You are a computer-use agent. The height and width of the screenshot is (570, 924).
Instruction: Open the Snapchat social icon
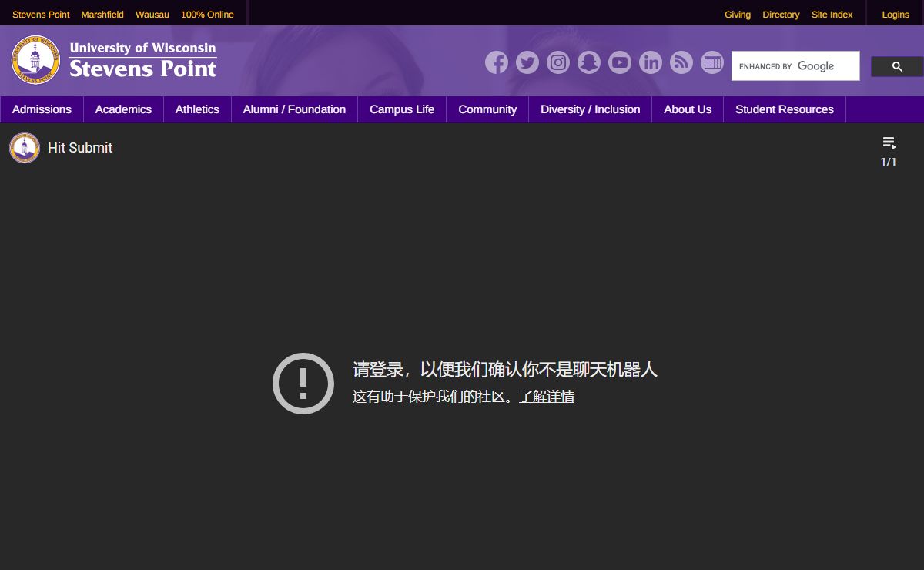click(x=589, y=62)
